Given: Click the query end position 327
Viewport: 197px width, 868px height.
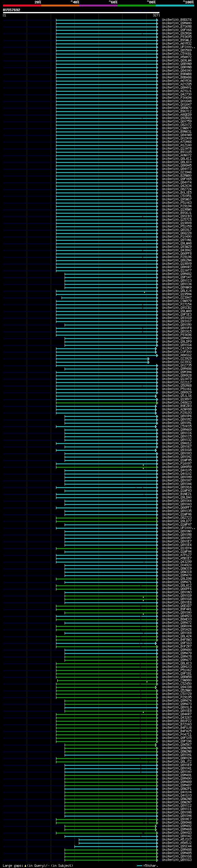Looking at the screenshot, I should 155,15.
